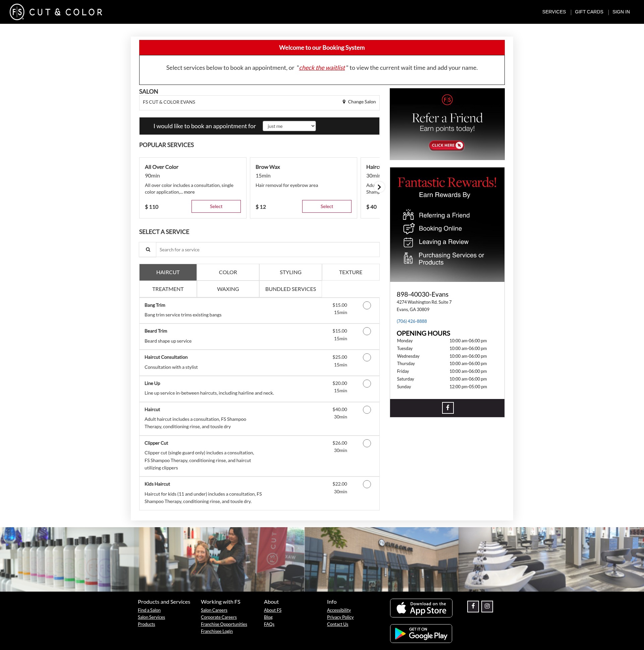The height and width of the screenshot is (650, 644).
Task: Open GIFT CARDS in top navigation
Action: click(x=589, y=12)
